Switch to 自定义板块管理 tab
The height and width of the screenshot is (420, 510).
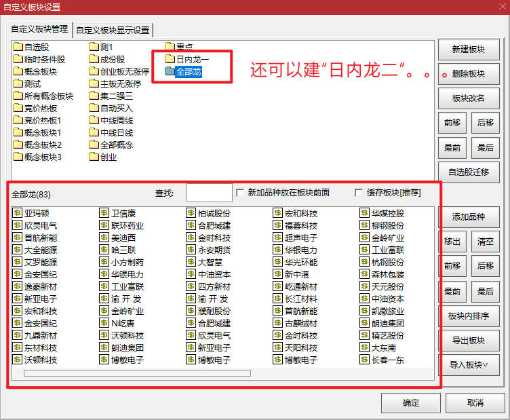(x=39, y=29)
